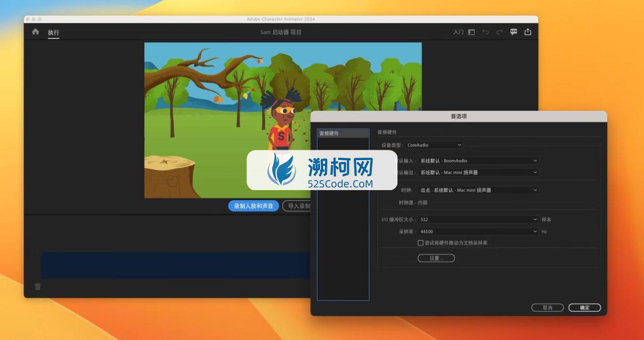The image size is (644, 340).
Task: Switch to the 执行 tab
Action: (53, 33)
